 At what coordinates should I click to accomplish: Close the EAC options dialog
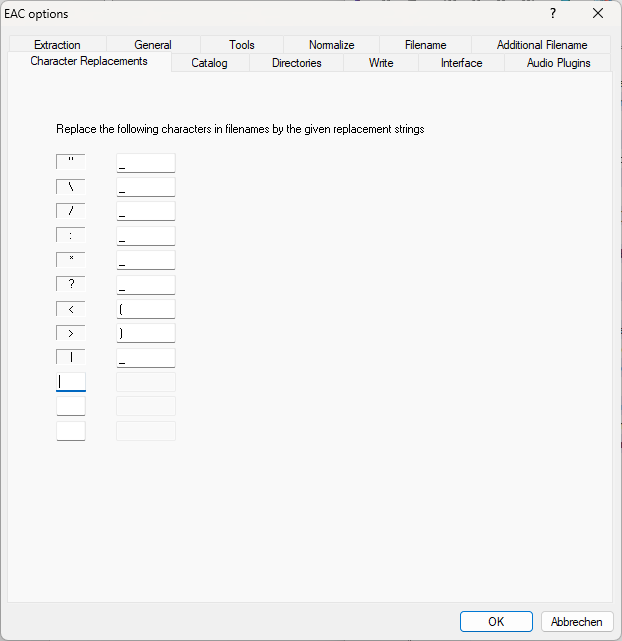tap(598, 13)
